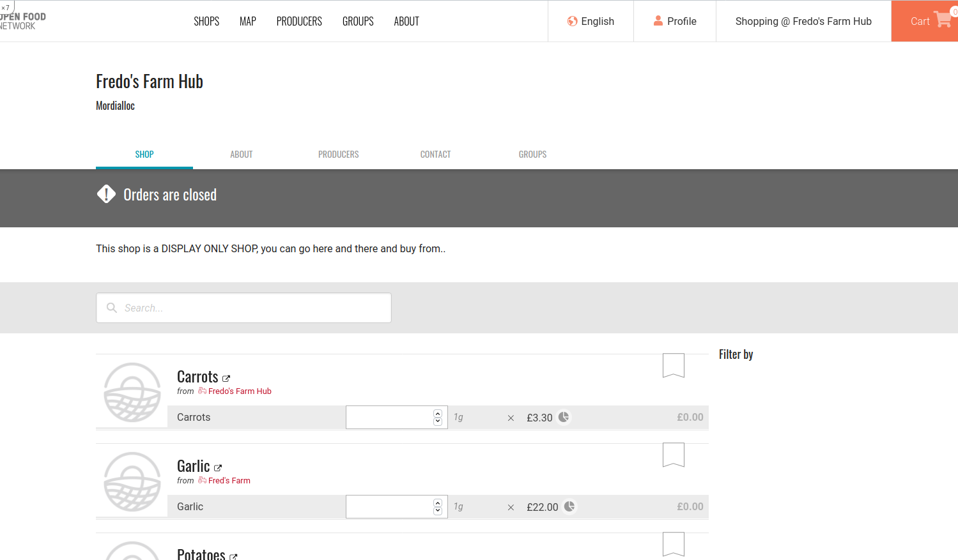Click the DISPLAY ONLY SHOP description text
Screen dimensions: 958x560
pyautogui.click(x=270, y=248)
